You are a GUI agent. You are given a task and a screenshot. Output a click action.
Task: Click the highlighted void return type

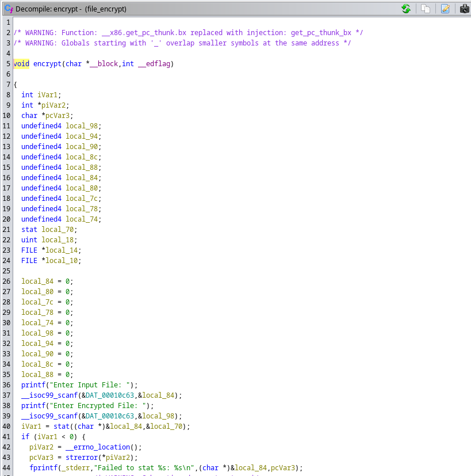(21, 64)
